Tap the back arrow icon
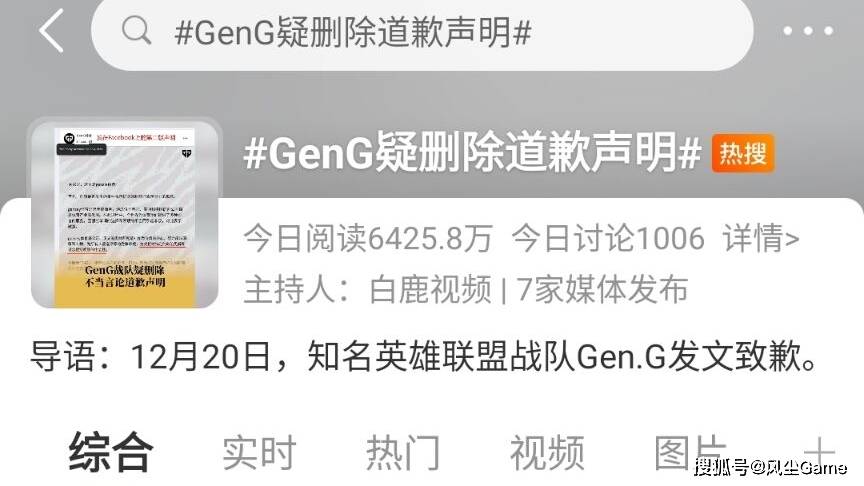 [51, 31]
